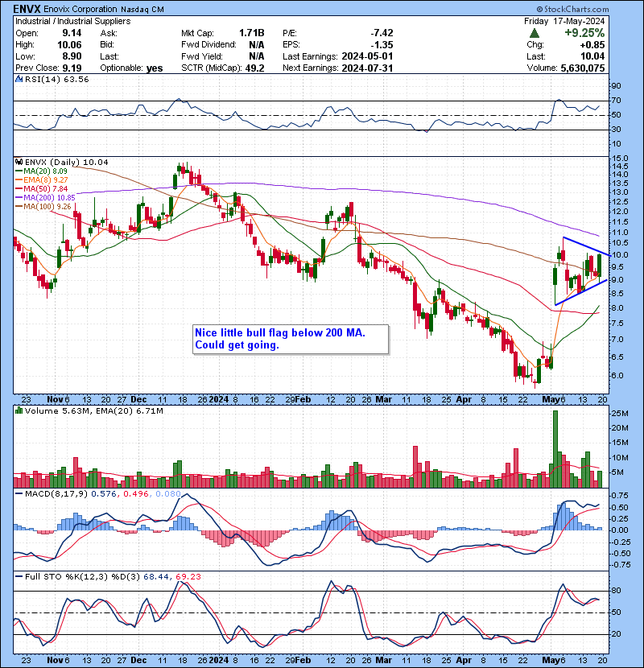The image size is (644, 668).
Task: Click the P/E value -7.42
Action: click(x=382, y=33)
